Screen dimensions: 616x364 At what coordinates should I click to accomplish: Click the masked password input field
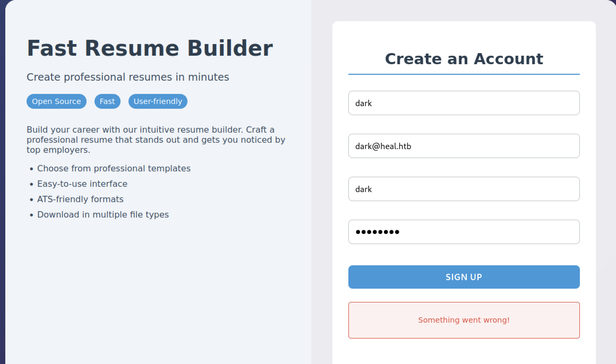[x=464, y=232]
